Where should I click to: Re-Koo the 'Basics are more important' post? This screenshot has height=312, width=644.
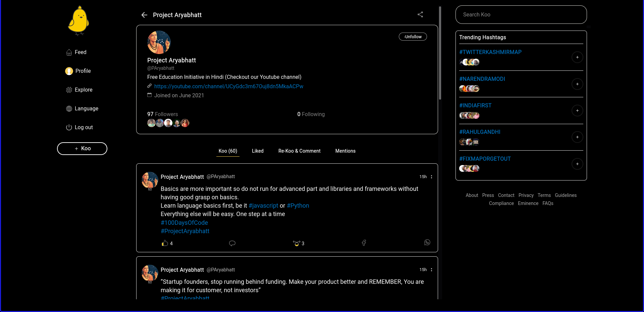point(297,243)
